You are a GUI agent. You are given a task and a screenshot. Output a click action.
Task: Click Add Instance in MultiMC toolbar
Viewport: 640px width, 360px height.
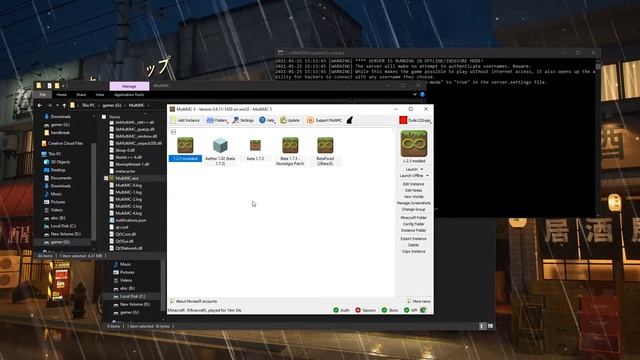pos(185,120)
